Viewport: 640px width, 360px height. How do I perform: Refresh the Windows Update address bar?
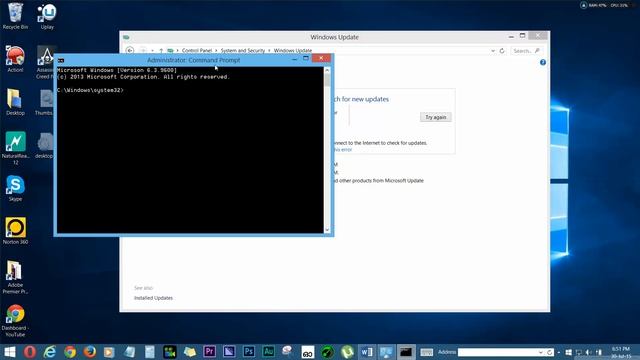pyautogui.click(x=502, y=51)
